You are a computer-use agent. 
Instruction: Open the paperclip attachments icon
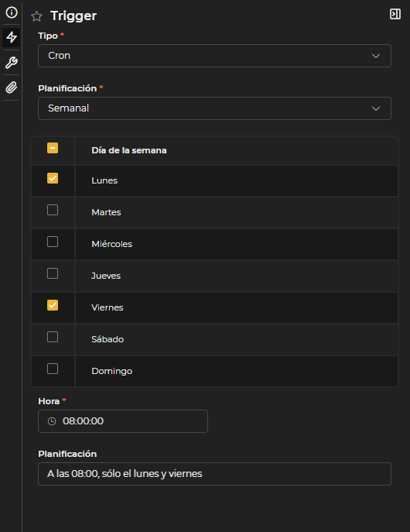point(12,88)
